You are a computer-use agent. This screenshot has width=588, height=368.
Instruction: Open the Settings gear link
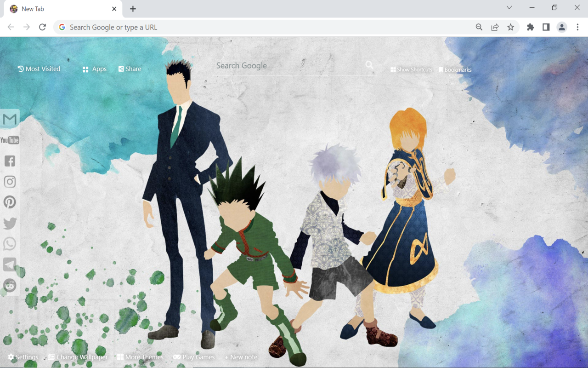(23, 357)
